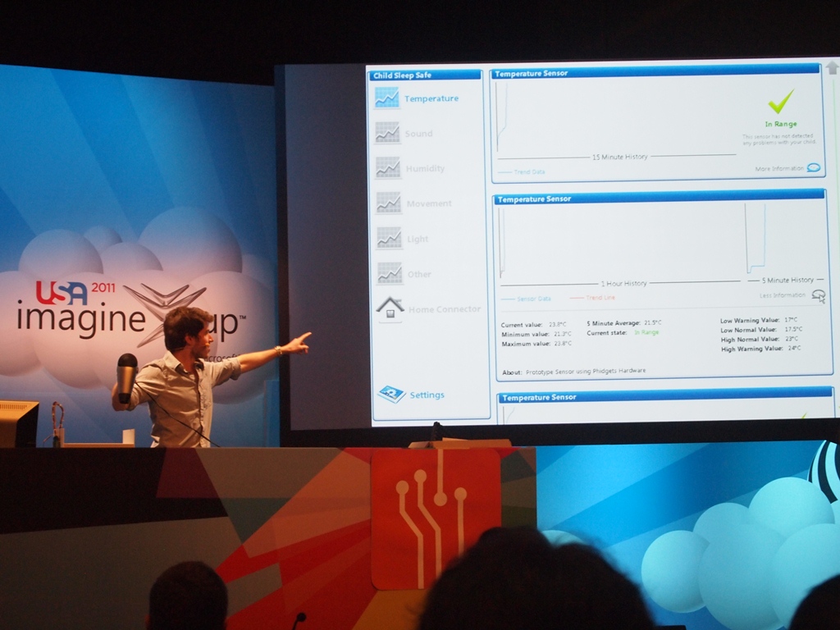The image size is (840, 630).
Task: Select the Movement sensor icon
Action: tap(388, 203)
